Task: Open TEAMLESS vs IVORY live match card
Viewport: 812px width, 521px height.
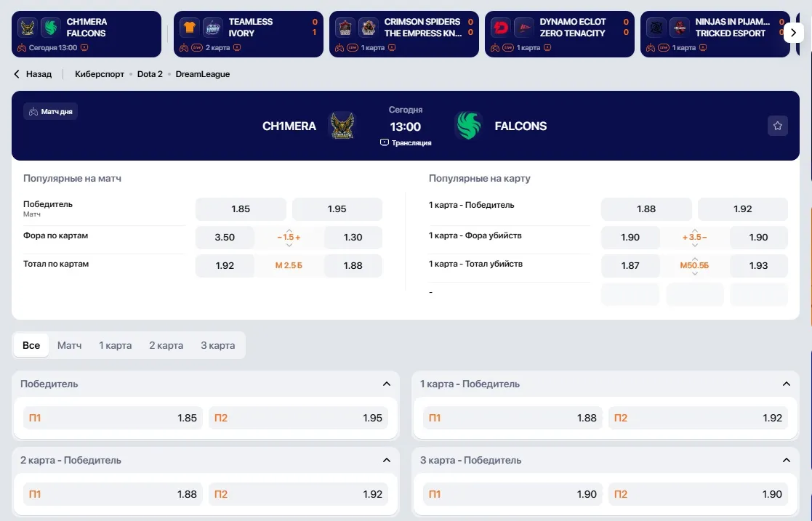Action: [x=249, y=34]
